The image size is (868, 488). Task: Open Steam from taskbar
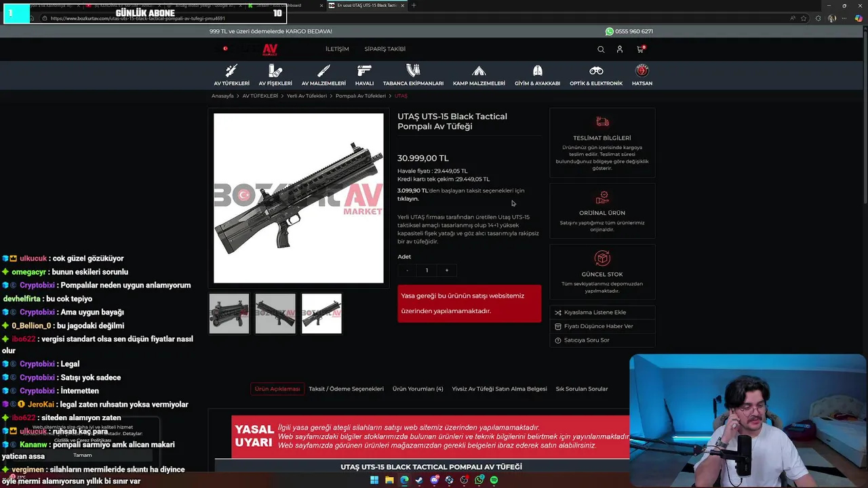click(x=419, y=480)
